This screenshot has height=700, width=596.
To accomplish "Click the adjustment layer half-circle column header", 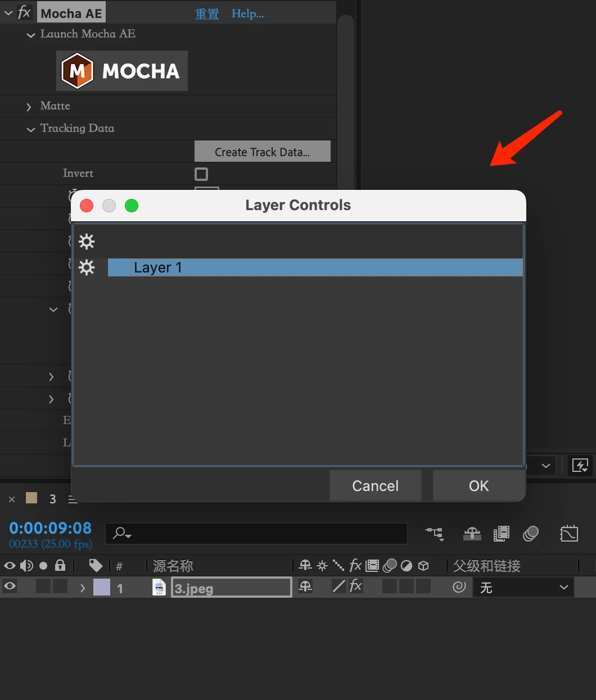I will (407, 566).
